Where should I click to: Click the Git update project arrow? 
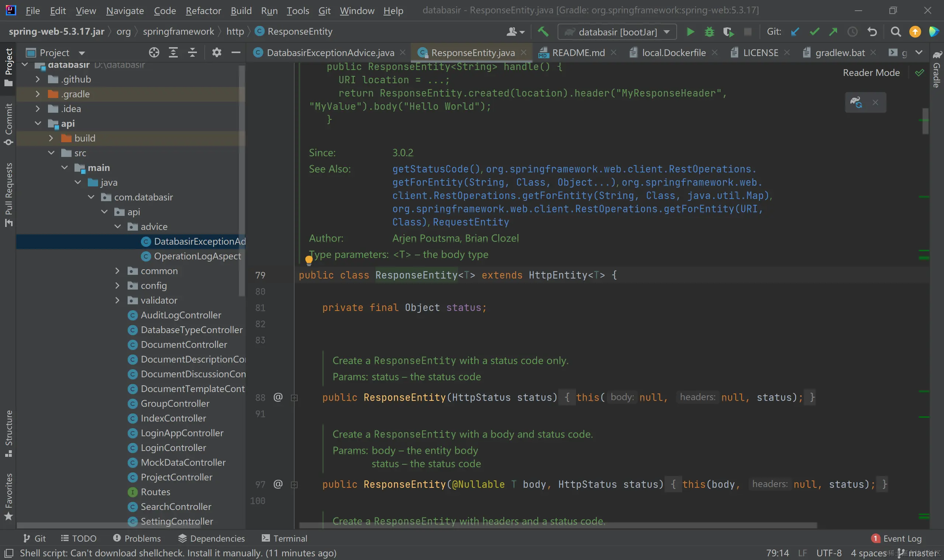(x=795, y=32)
